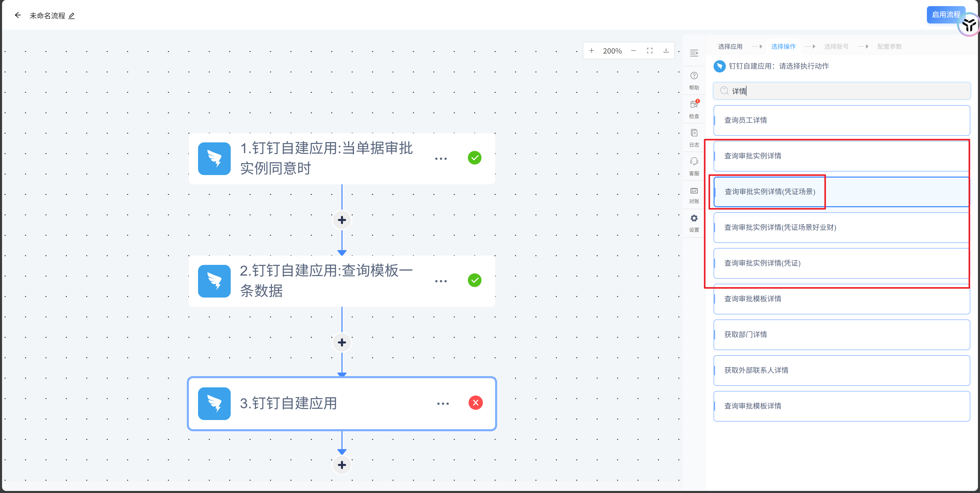Add a node below step 1 with the plus button

342,220
